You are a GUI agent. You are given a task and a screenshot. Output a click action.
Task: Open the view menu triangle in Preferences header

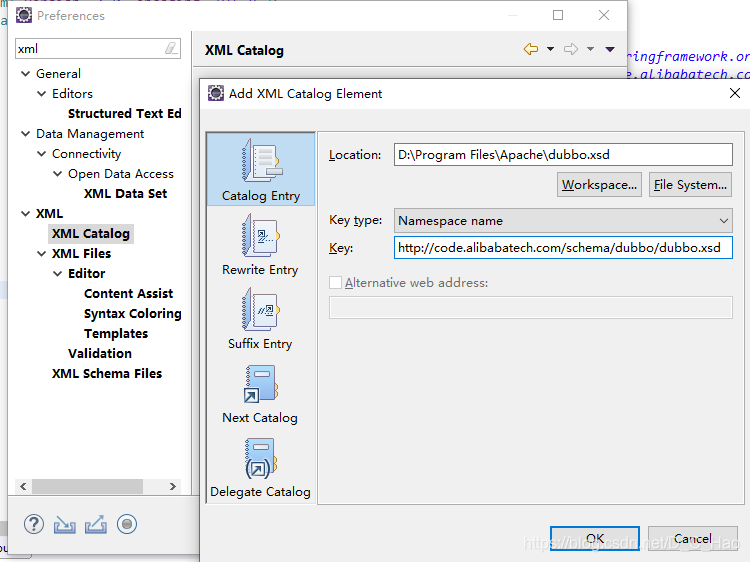tap(610, 49)
